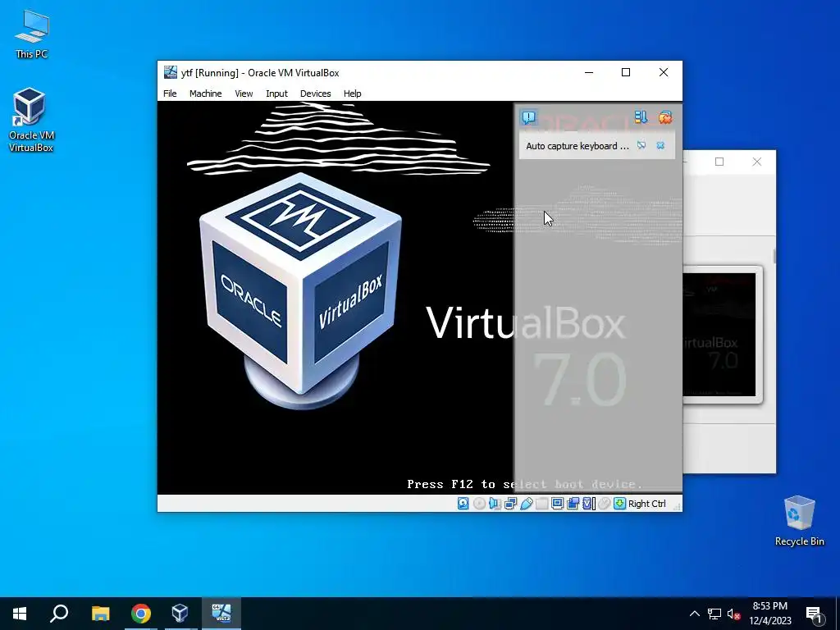Click the shared folders indicator
The width and height of the screenshot is (840, 630).
pos(541,504)
